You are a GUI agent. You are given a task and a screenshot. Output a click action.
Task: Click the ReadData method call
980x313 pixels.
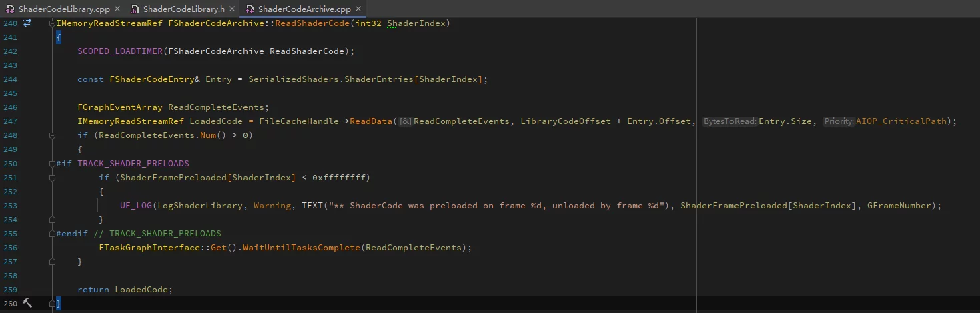point(371,121)
